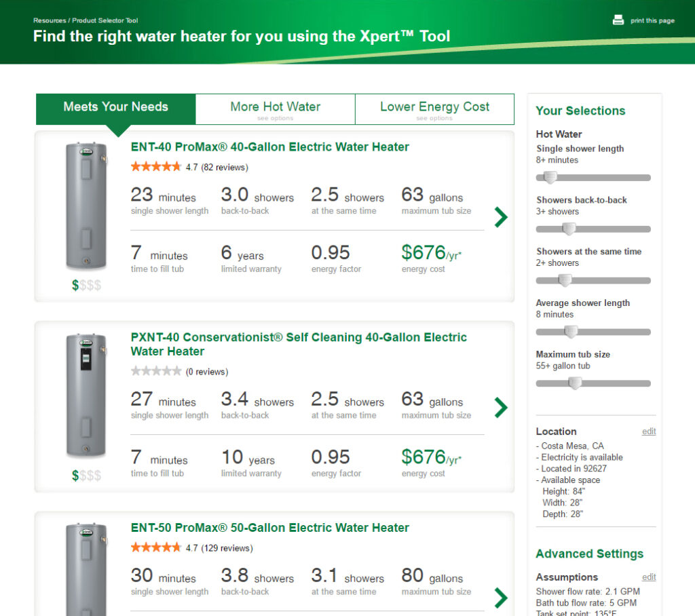Click the printer icon
Screen dimensions: 695x616
point(618,20)
